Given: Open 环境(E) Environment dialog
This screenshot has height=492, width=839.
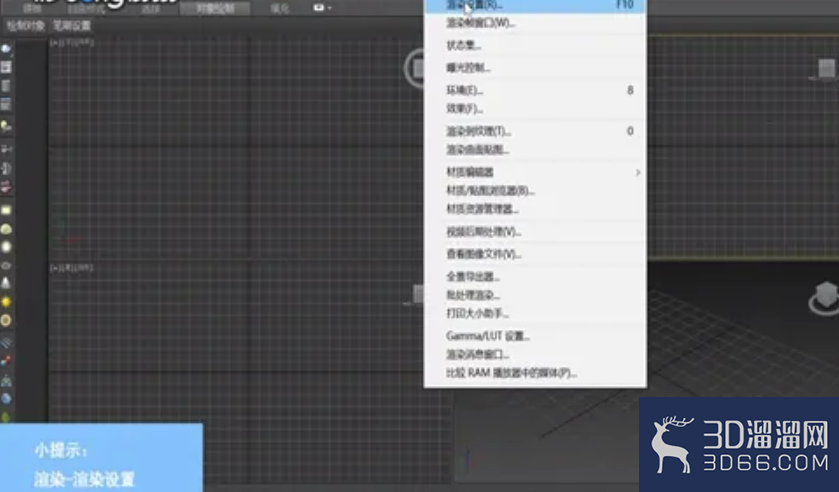Looking at the screenshot, I should (x=535, y=90).
